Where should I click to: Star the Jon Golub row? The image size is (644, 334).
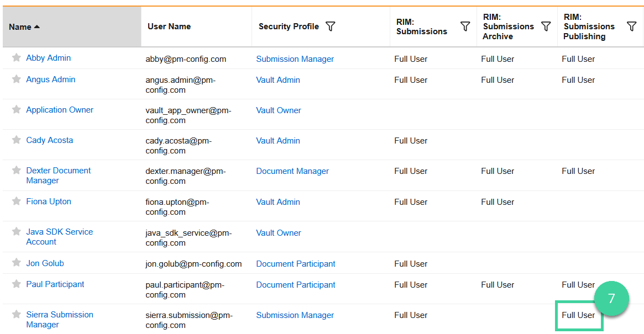click(17, 262)
